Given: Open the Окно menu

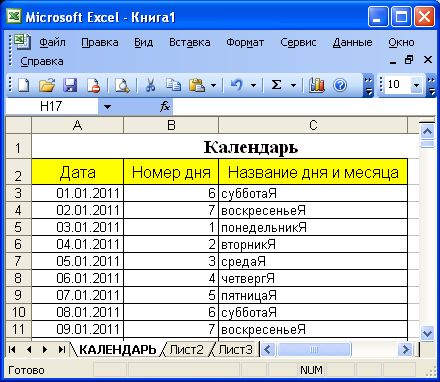Looking at the screenshot, I should [401, 42].
